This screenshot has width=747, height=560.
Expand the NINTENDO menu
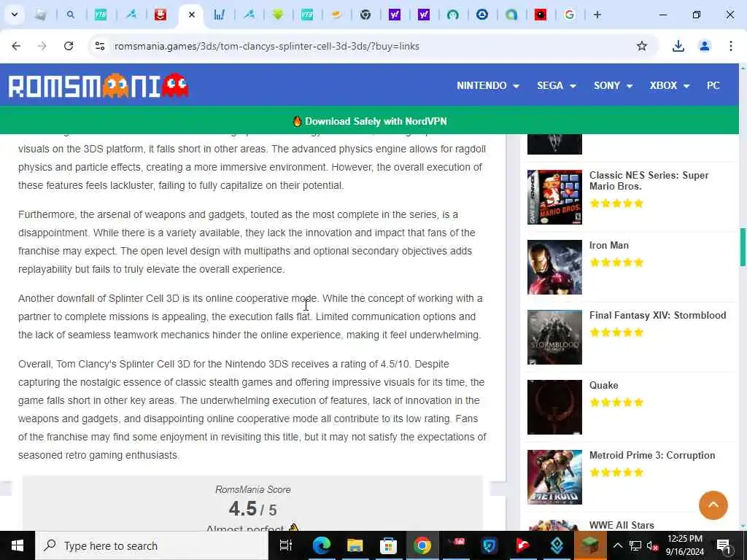[x=488, y=86]
